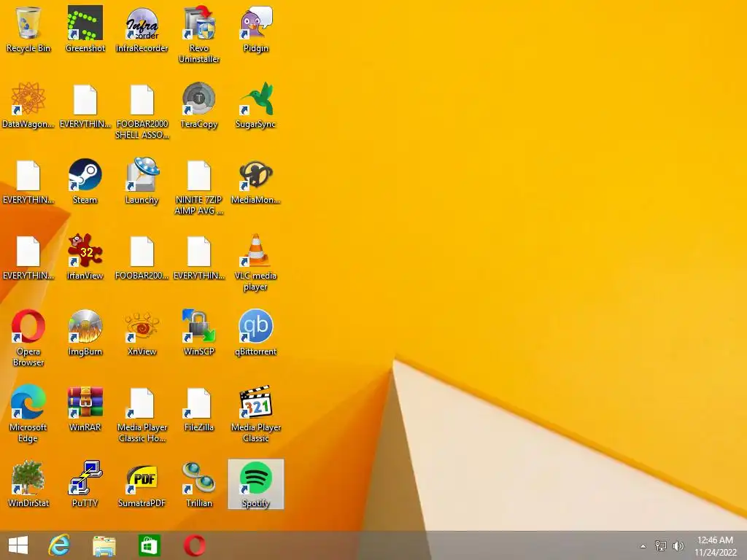Screen dimensions: 747x560
Task: Click the Opera icon in the taskbar
Action: click(194, 545)
